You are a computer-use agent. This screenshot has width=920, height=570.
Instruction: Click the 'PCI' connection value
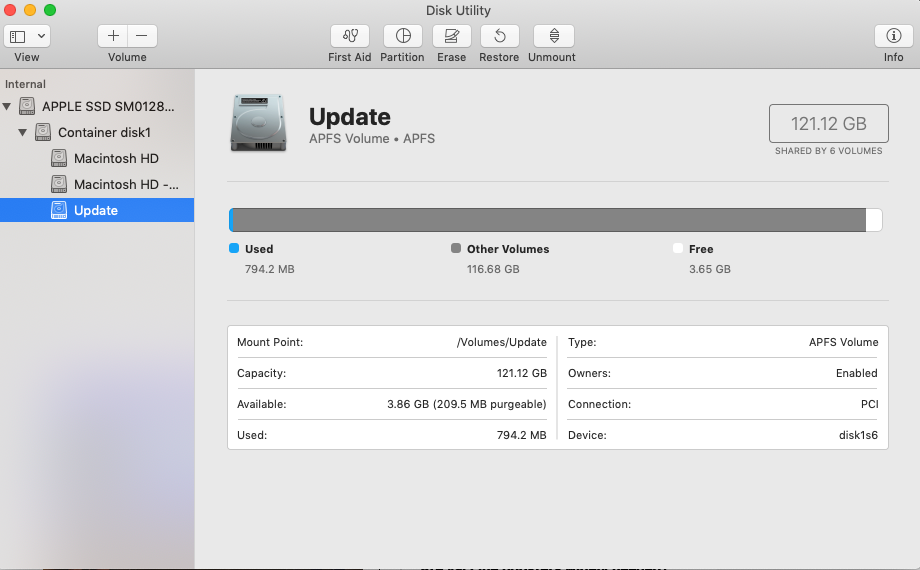pos(870,404)
